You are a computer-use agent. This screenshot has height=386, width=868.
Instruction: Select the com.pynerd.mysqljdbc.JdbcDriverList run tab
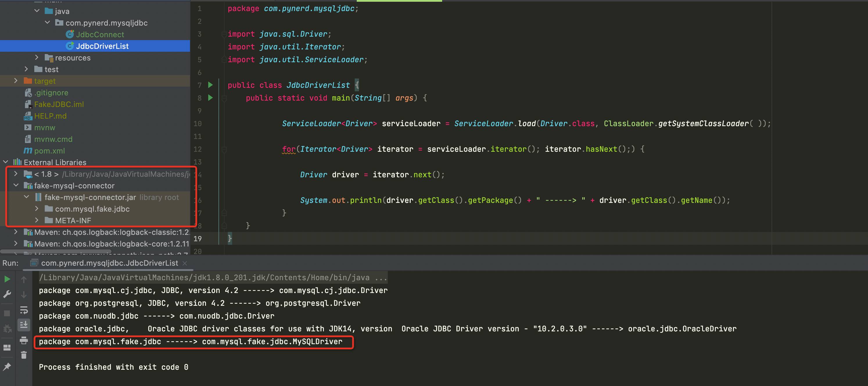point(109,263)
